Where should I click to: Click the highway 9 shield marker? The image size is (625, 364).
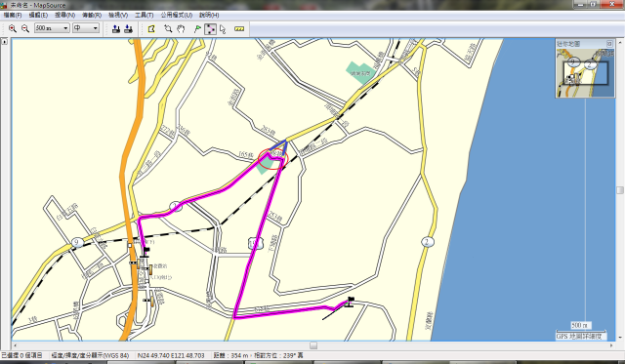(x=77, y=242)
